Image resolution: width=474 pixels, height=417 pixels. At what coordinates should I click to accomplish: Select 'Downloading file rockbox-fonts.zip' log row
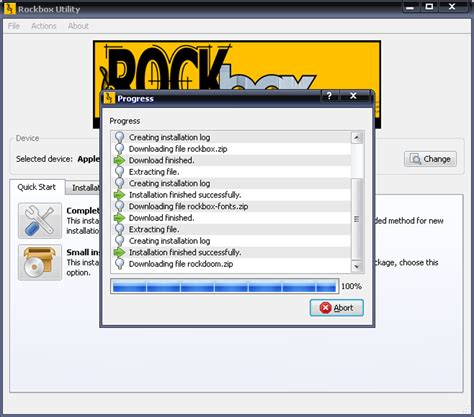click(231, 206)
